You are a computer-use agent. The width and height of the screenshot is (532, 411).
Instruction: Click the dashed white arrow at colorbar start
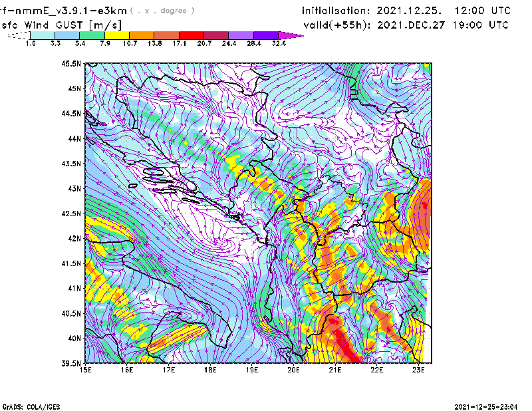click(x=19, y=35)
